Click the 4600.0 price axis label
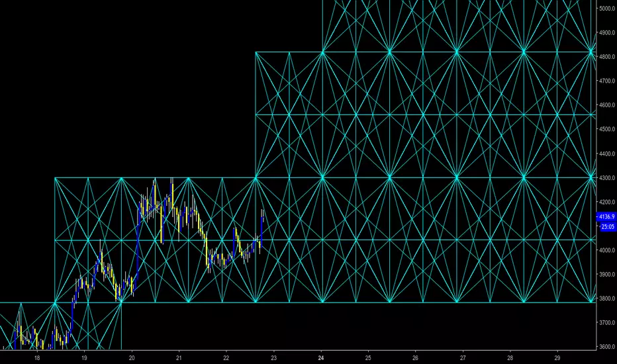The image size is (617, 364). point(608,105)
